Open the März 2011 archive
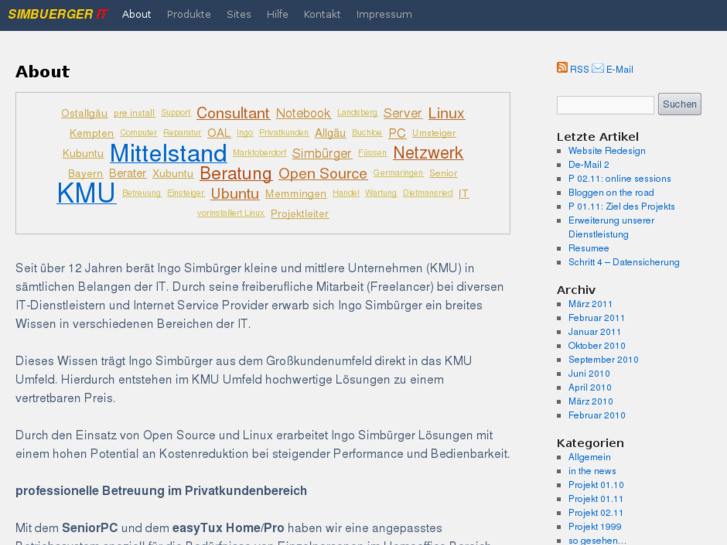Image resolution: width=727 pixels, height=545 pixels. [x=590, y=304]
